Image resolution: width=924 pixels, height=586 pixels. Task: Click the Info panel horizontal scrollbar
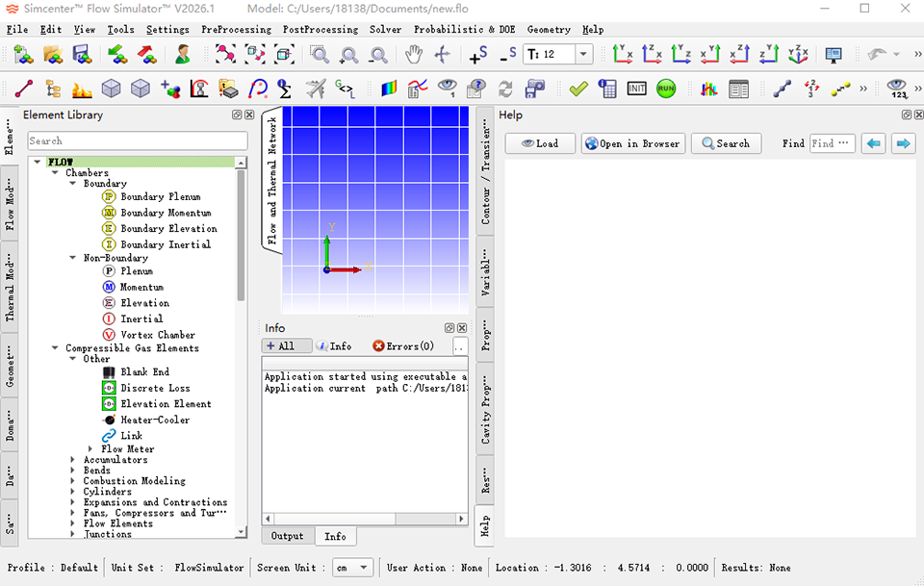365,519
